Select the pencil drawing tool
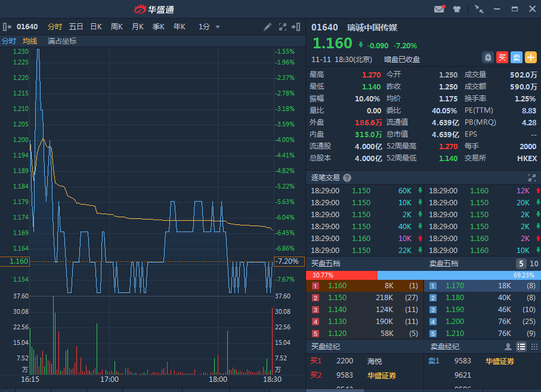 pyautogui.click(x=267, y=27)
